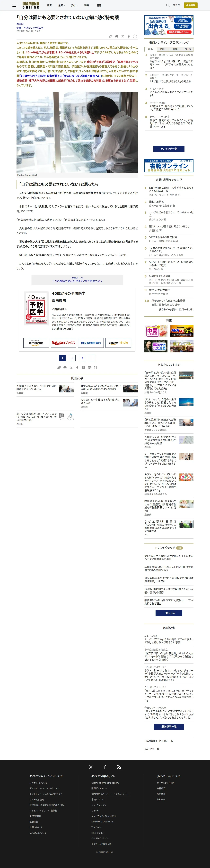Share on X via bottom icon
Viewport: 210px width, 868px height.
click(71, 368)
